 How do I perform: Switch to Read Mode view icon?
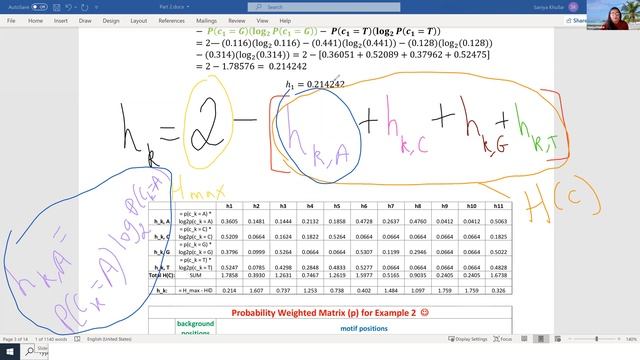tap(524, 339)
